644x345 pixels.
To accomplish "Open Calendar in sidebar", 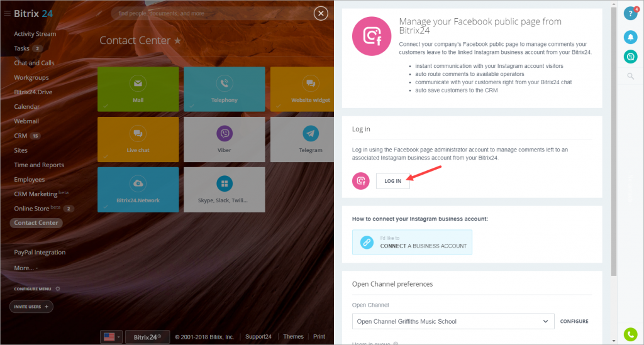I will click(x=26, y=107).
